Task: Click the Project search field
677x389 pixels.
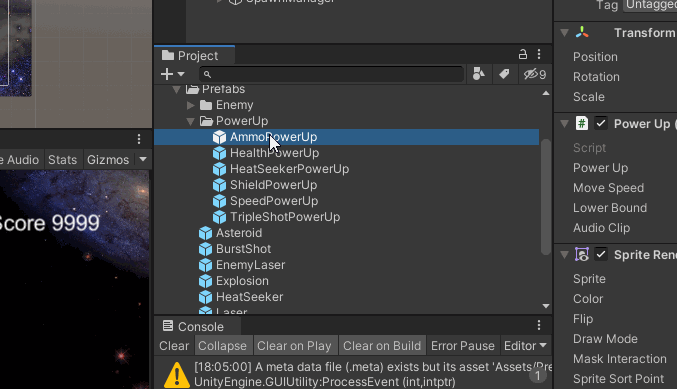Action: click(331, 74)
